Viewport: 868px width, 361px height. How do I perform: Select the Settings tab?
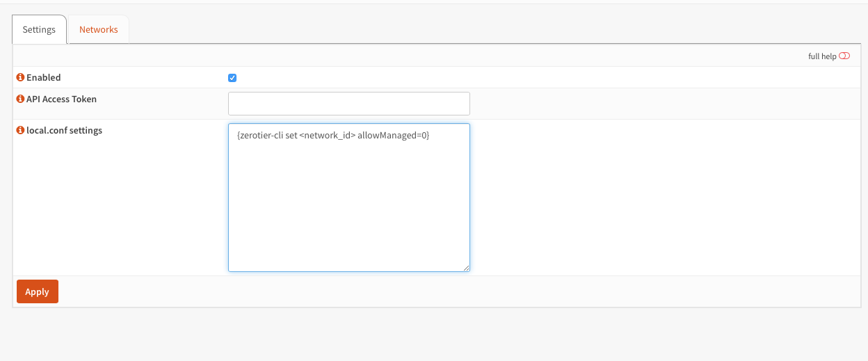tap(39, 30)
